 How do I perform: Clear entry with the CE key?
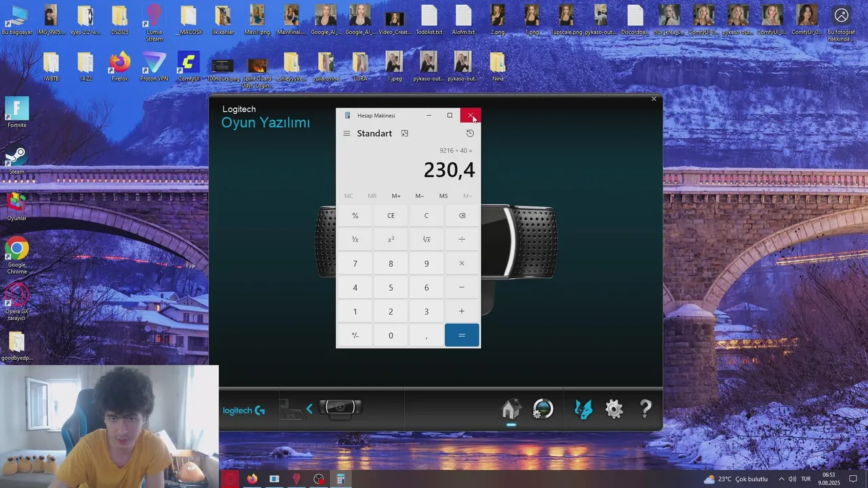pyautogui.click(x=391, y=216)
